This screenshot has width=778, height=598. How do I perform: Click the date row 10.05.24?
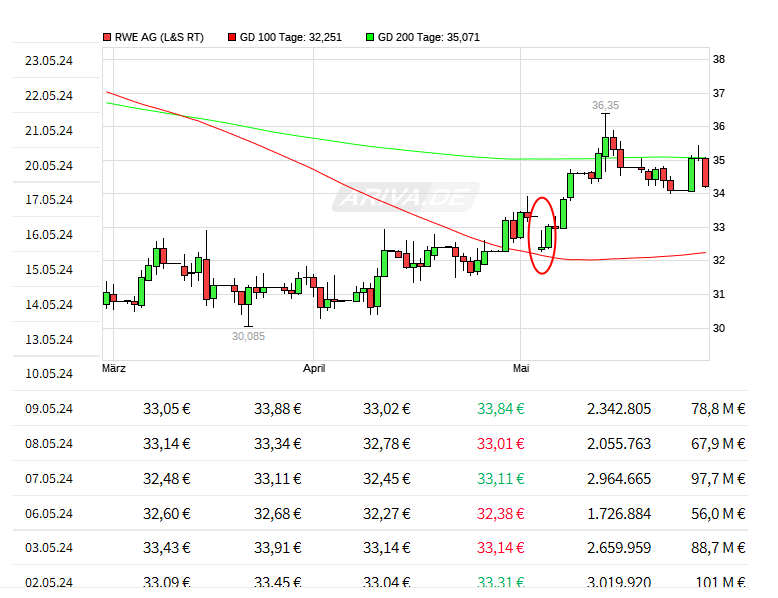[x=49, y=373]
